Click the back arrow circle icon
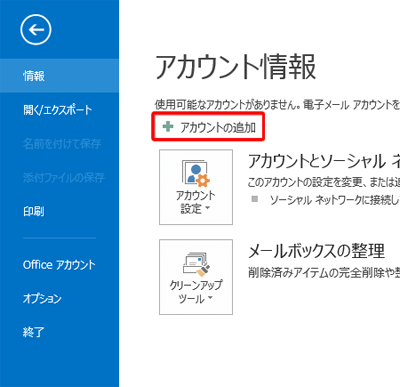The width and height of the screenshot is (400, 387). click(x=36, y=30)
